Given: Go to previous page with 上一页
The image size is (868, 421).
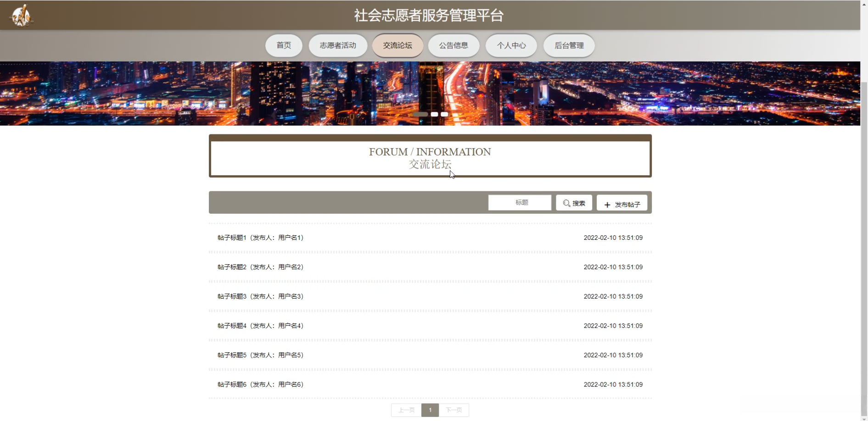Looking at the screenshot, I should (406, 410).
